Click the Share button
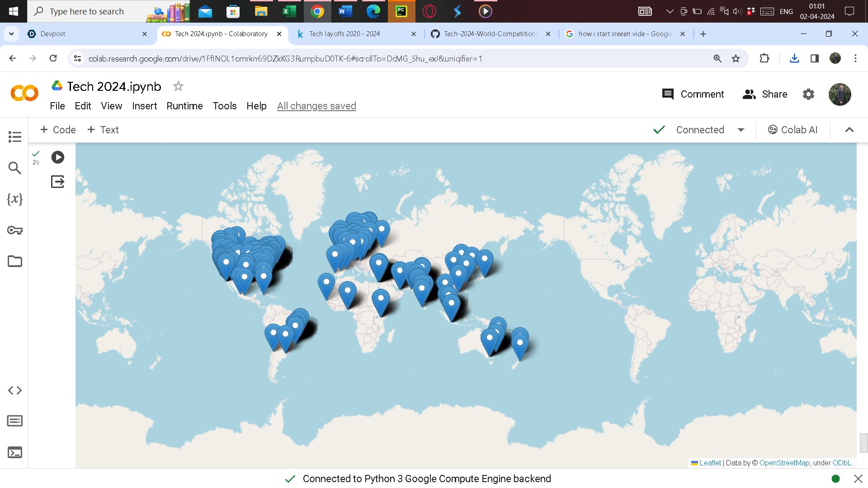Image resolution: width=868 pixels, height=488 pixels. [x=765, y=94]
